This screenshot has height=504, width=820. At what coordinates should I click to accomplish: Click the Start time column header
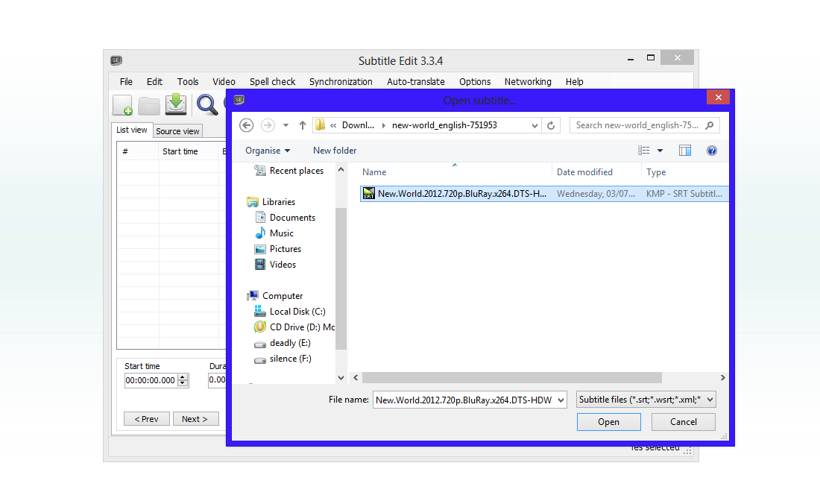coord(180,151)
